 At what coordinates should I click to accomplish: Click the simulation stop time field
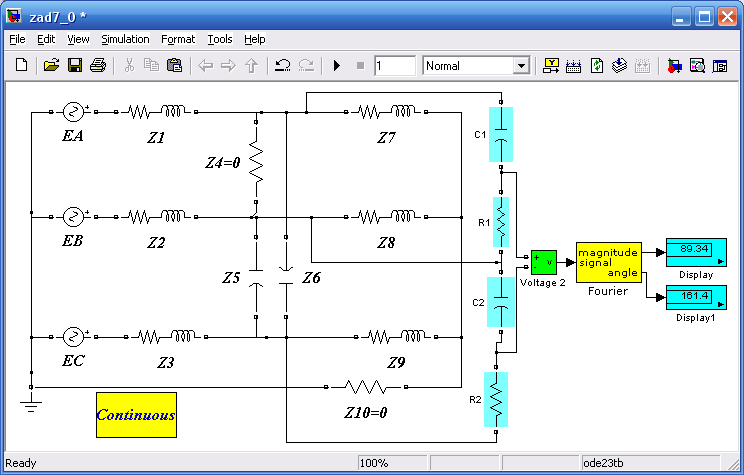[395, 65]
